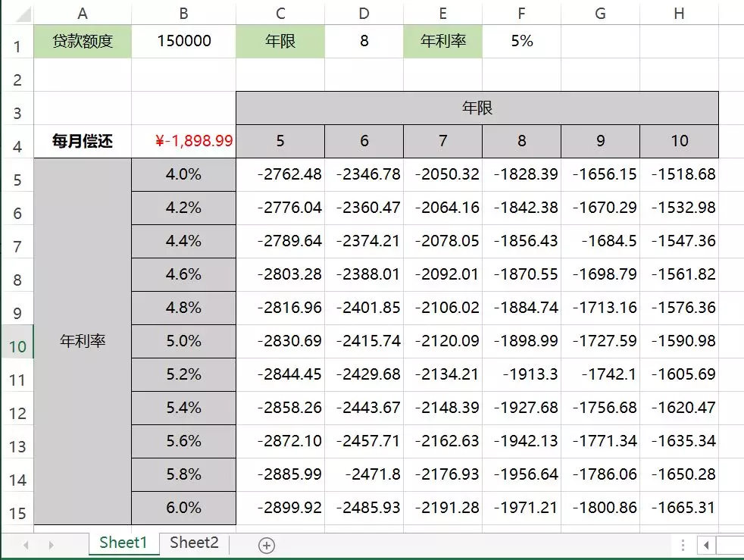Select column H header
The height and width of the screenshot is (560, 744).
679,14
